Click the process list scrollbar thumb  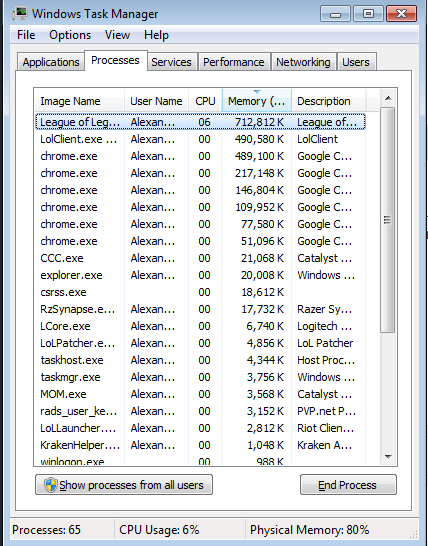388,220
